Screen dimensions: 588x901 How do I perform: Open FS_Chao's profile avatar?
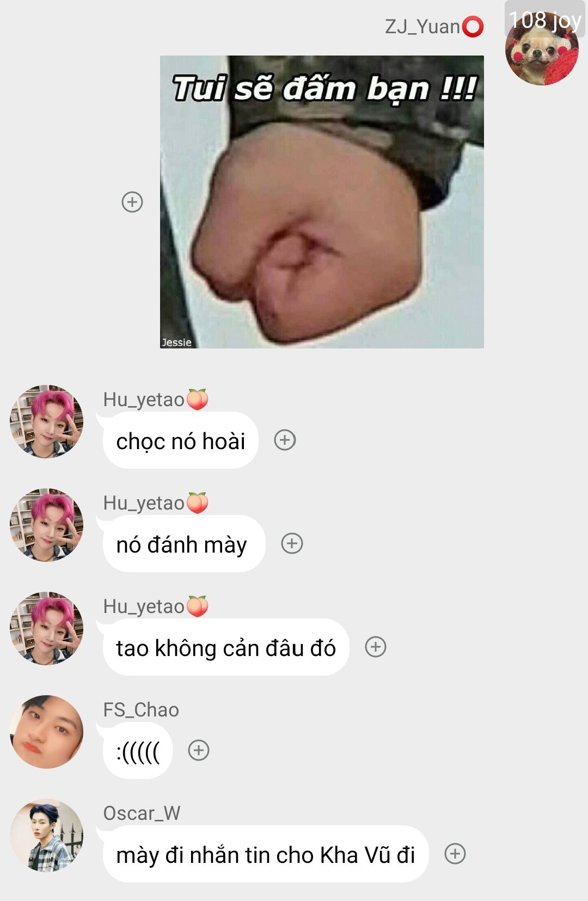[47, 732]
